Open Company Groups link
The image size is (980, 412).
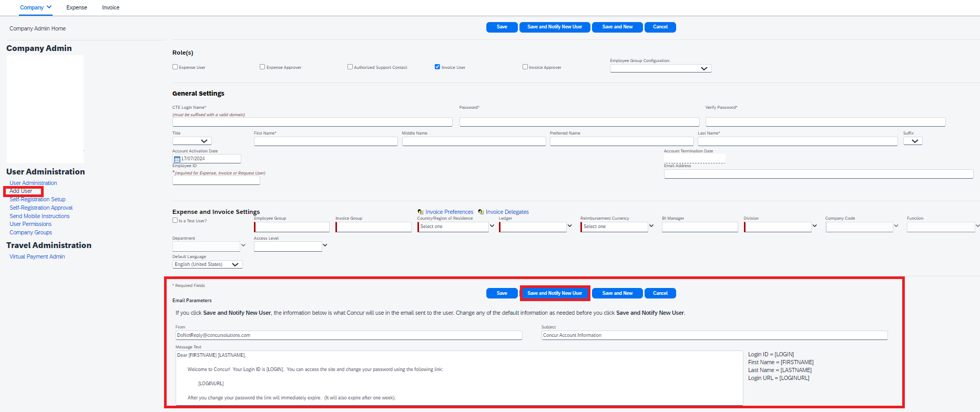click(x=30, y=232)
